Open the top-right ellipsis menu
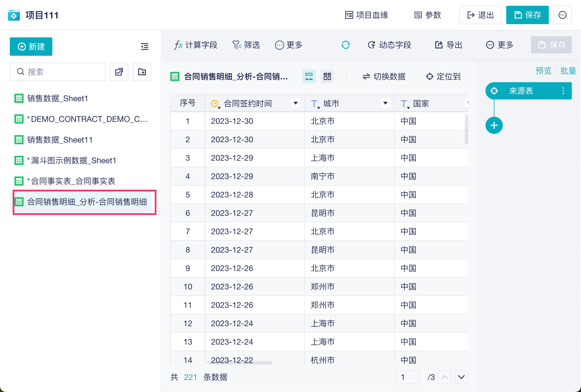Viewport: 581px width, 392px height. (562, 15)
